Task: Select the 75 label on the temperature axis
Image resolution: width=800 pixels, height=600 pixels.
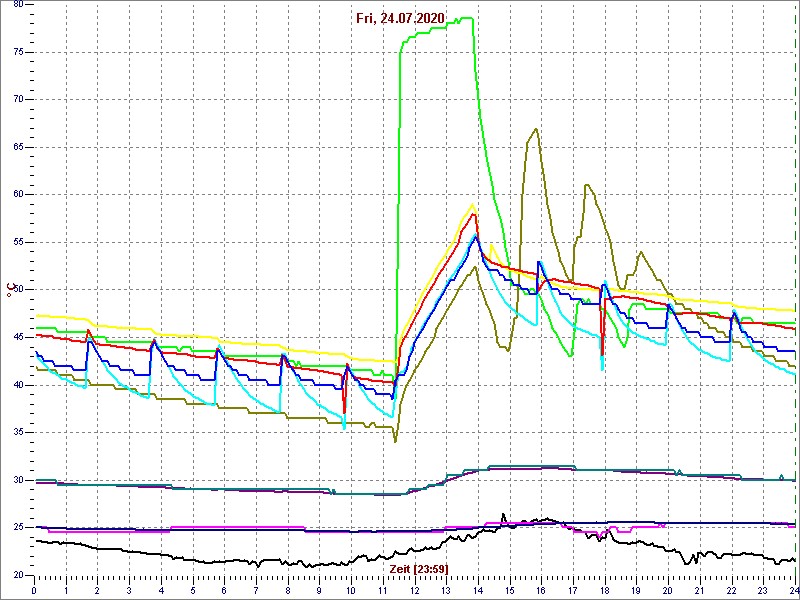Action: (x=19, y=52)
